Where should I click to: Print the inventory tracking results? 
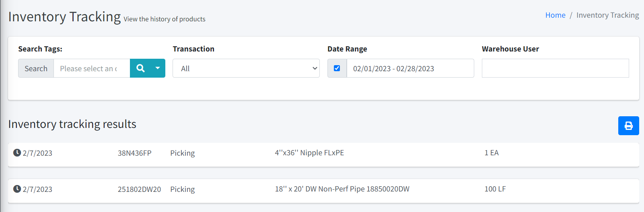pos(628,126)
